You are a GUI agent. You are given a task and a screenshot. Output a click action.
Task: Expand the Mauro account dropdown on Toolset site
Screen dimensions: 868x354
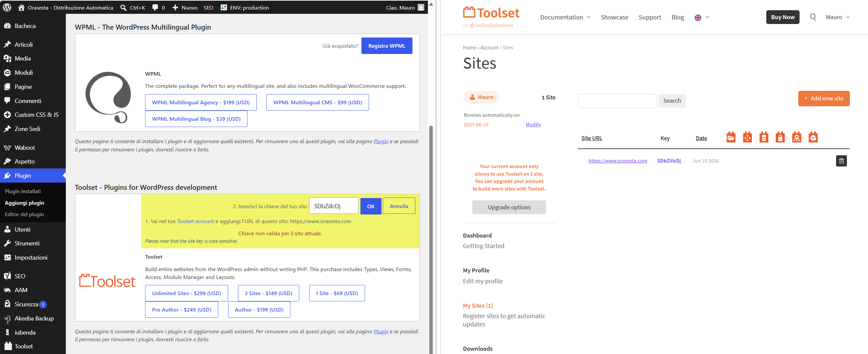click(838, 17)
